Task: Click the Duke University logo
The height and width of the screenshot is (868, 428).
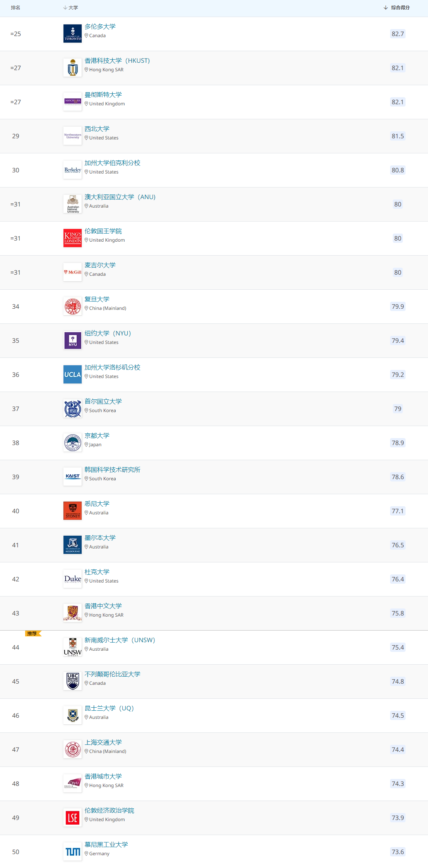Action: (73, 579)
